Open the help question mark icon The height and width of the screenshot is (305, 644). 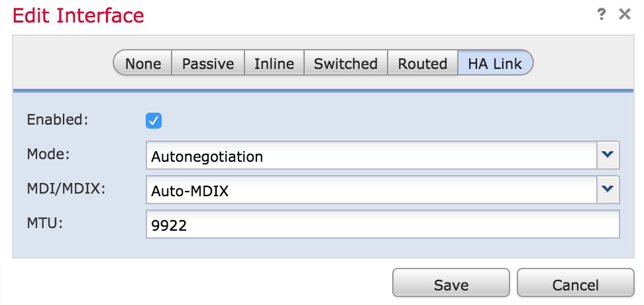tap(602, 15)
